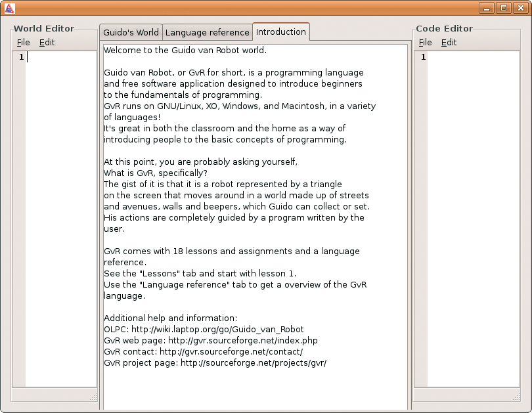Click the GvR application icon in title bar
Viewport: 532px width, 413px height.
point(9,8)
